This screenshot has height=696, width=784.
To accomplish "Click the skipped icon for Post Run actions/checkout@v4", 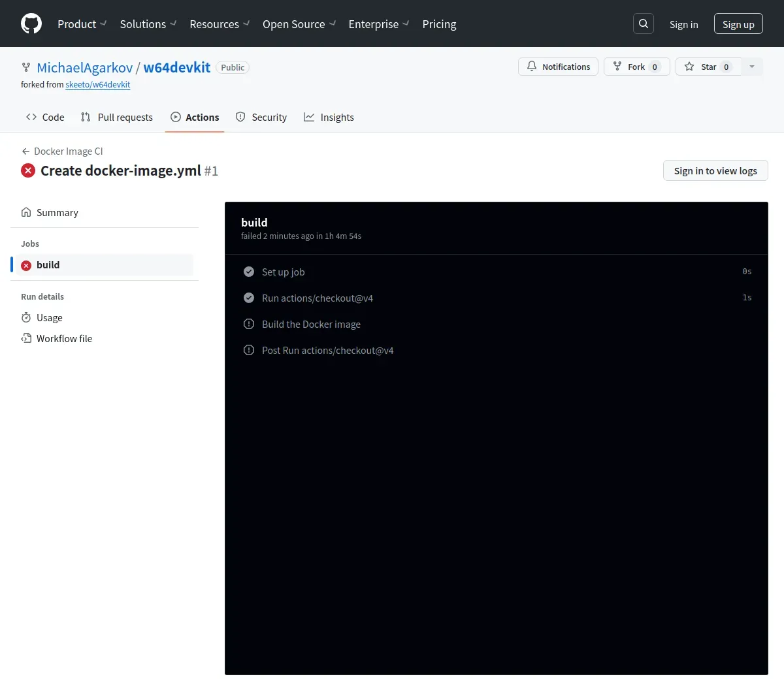I will [x=249, y=350].
